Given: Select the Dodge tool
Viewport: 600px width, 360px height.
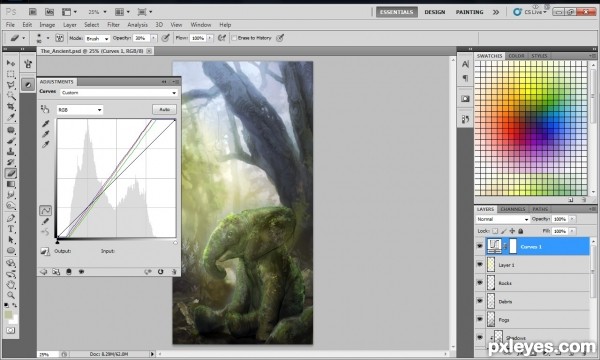Looking at the screenshot, I should pos(11,206).
